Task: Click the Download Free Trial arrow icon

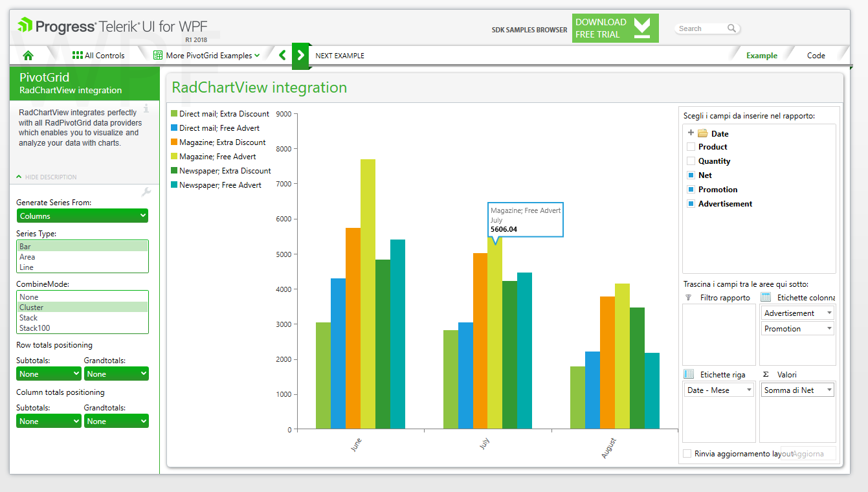Action: coord(642,28)
